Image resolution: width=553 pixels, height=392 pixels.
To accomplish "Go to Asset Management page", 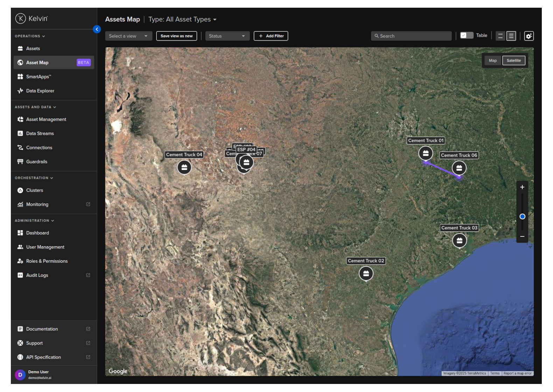I will pyautogui.click(x=46, y=119).
